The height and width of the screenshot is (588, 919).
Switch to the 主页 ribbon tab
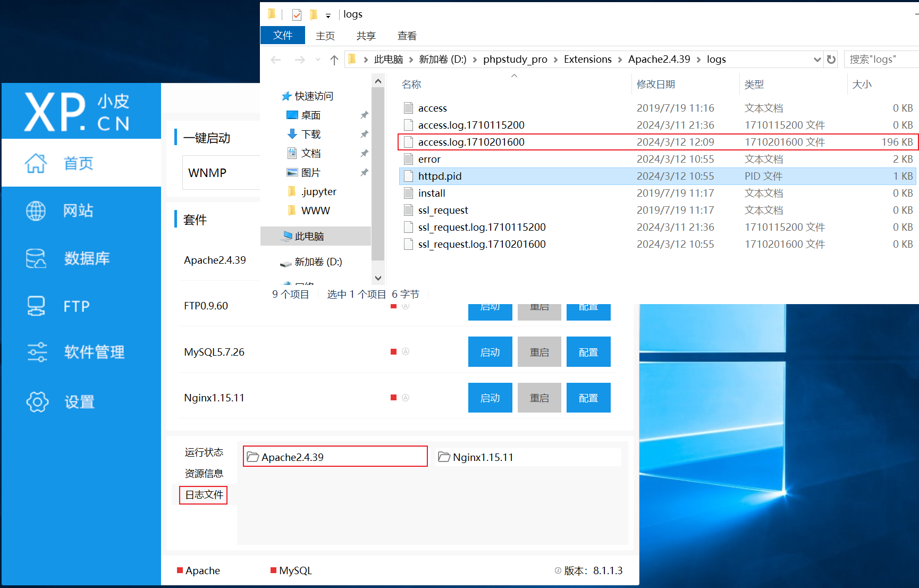(325, 36)
